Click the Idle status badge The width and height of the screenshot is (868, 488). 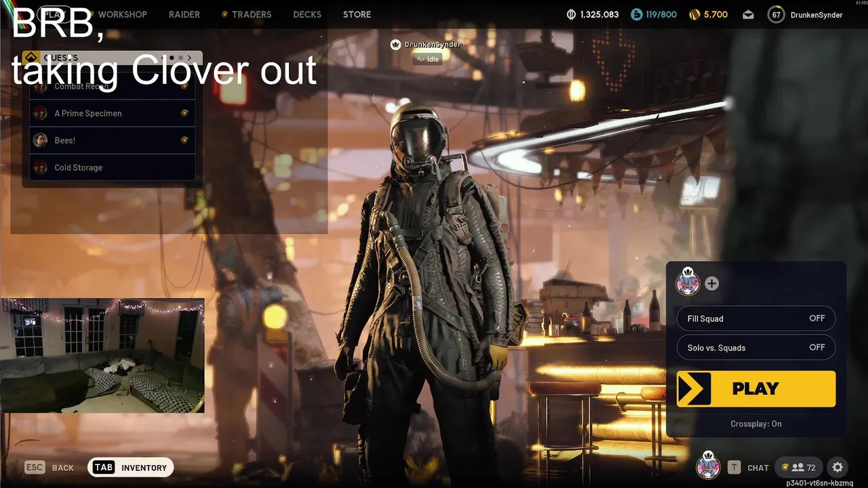428,59
